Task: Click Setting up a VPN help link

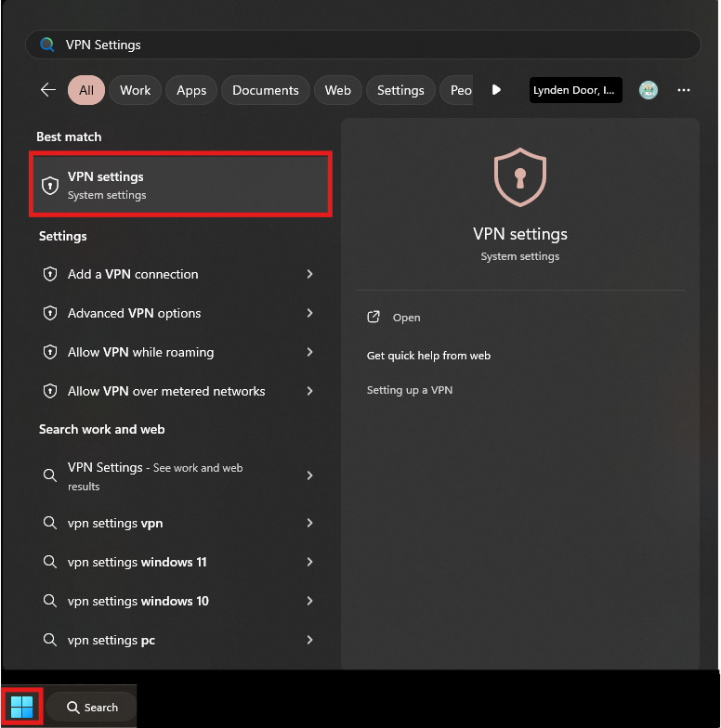Action: tap(410, 391)
